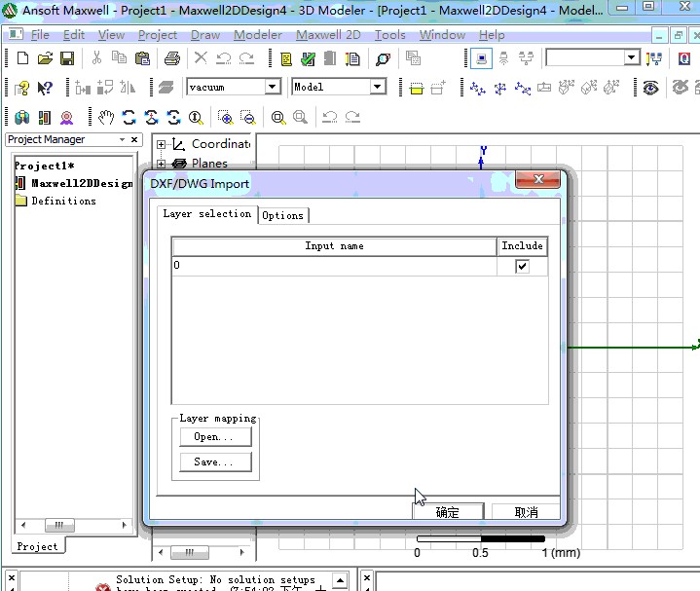The width and height of the screenshot is (700, 591).
Task: Print using the printer icon
Action: click(x=172, y=58)
